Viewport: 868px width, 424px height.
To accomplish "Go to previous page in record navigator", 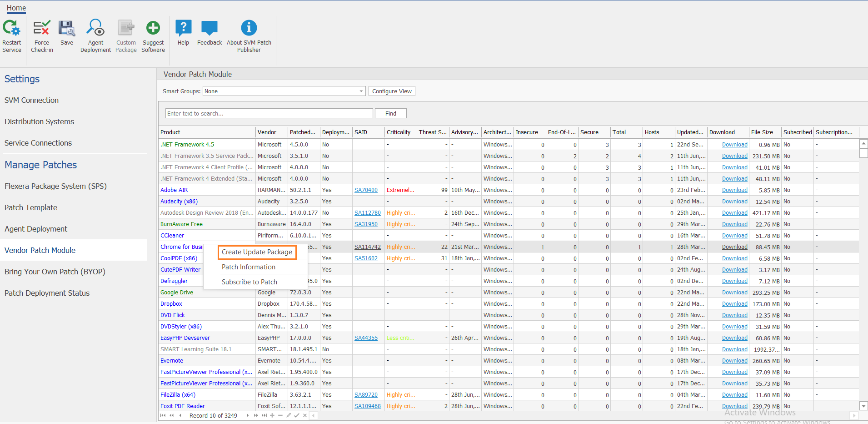I will point(172,415).
